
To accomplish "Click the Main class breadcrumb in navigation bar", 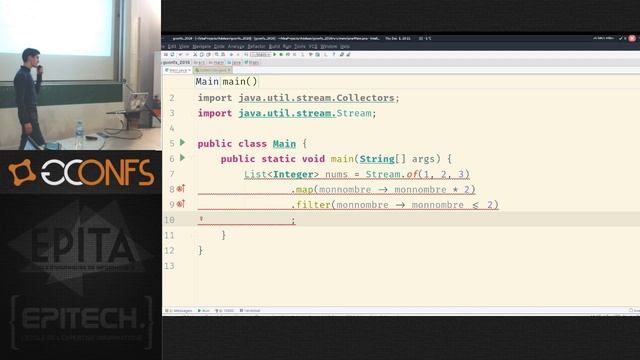I will (x=252, y=62).
